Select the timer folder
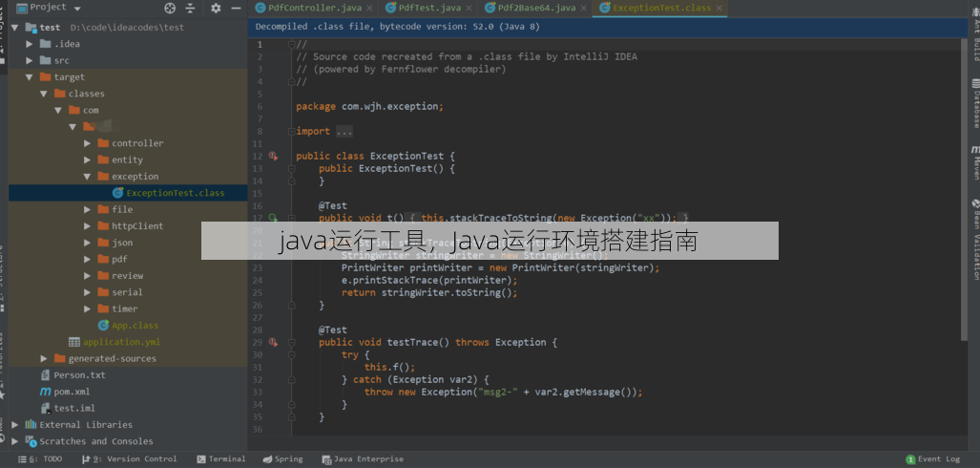 pyautogui.click(x=118, y=309)
